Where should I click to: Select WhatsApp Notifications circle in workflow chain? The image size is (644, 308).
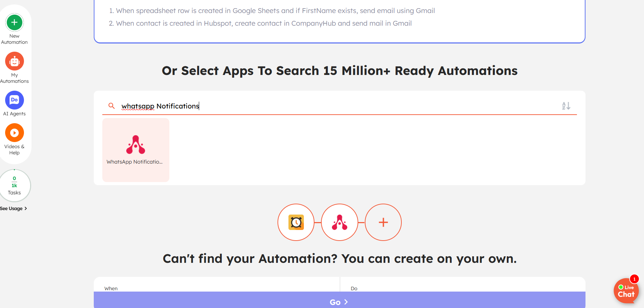(339, 222)
